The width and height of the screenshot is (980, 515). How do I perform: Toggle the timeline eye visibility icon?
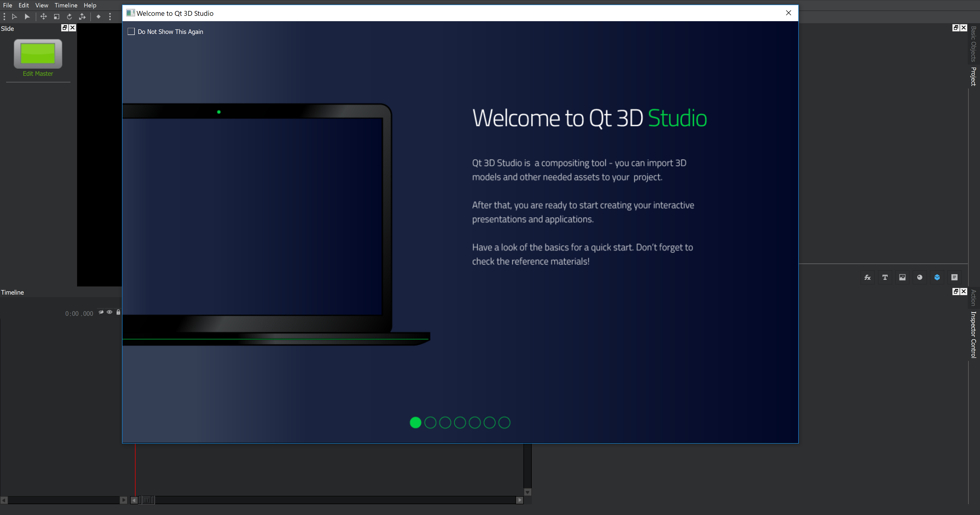point(109,312)
